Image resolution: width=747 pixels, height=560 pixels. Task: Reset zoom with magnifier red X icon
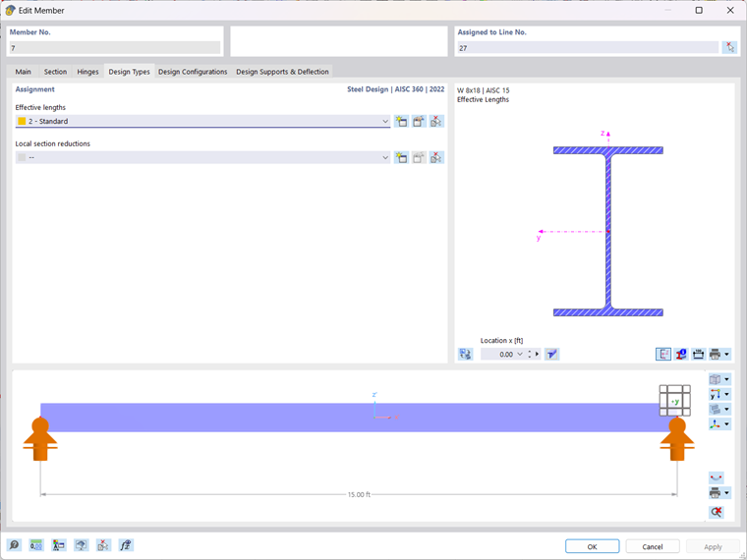click(716, 512)
